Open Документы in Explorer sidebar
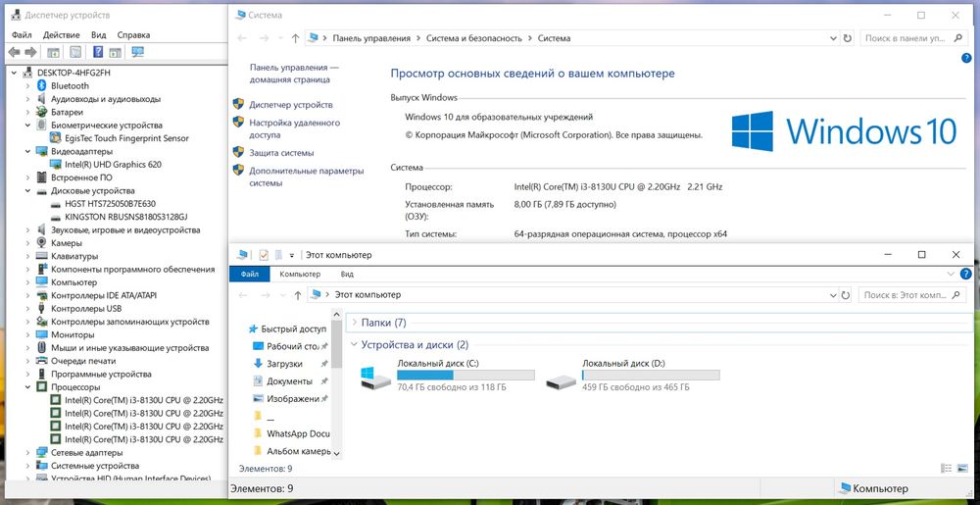 pyautogui.click(x=289, y=380)
